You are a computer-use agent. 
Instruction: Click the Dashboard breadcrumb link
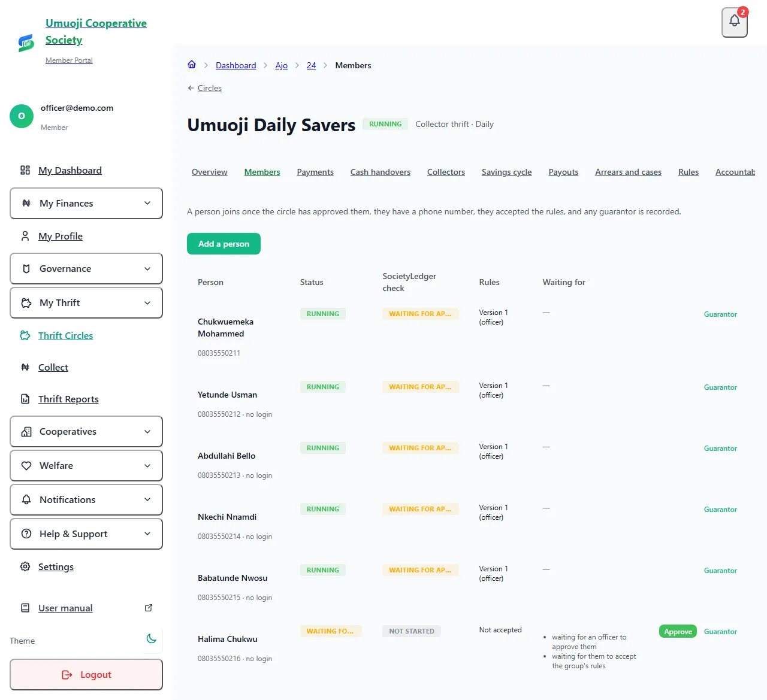(x=235, y=65)
